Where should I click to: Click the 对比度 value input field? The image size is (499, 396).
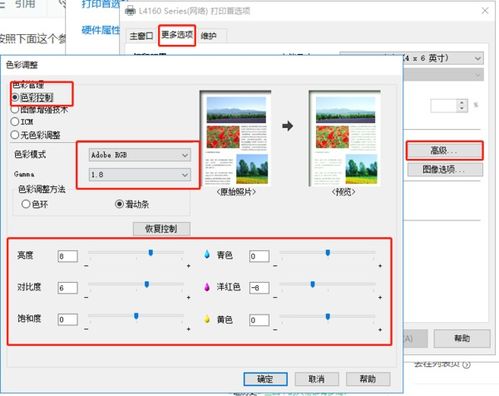click(x=68, y=288)
